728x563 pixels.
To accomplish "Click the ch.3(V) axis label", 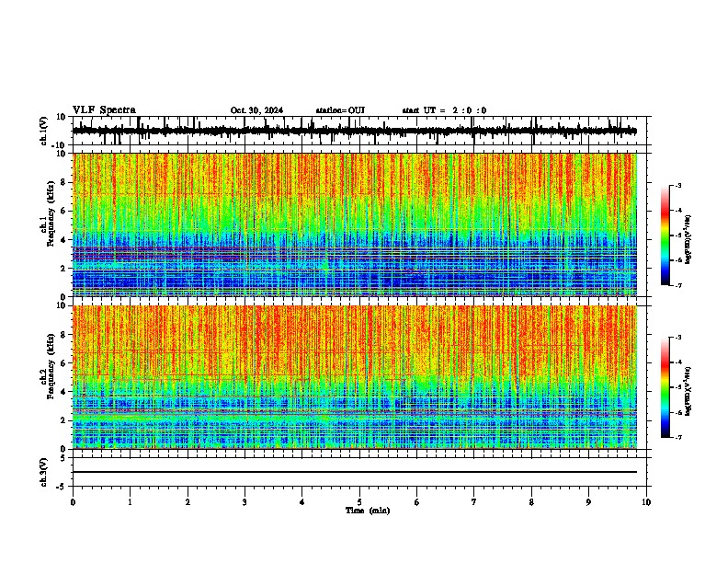I will [44, 473].
